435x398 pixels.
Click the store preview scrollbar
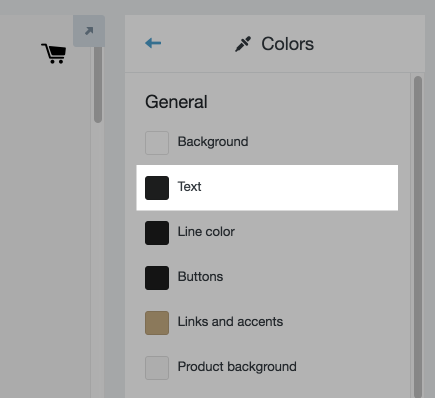(x=98, y=85)
